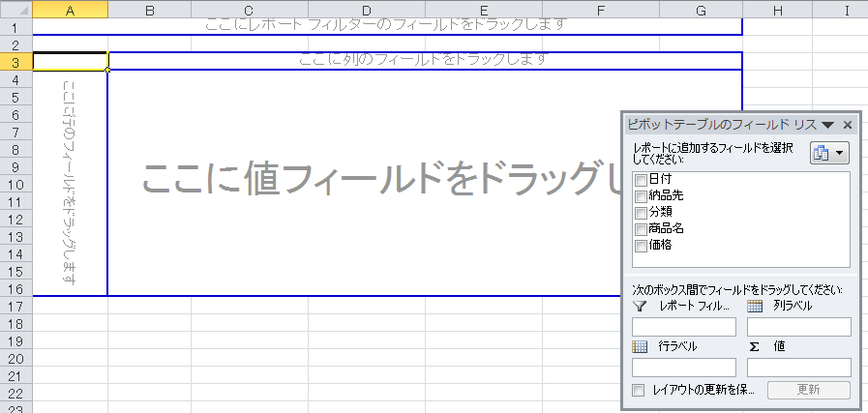The height and width of the screenshot is (413, 868).
Task: Click inside the Row Labels drop box
Action: [683, 368]
